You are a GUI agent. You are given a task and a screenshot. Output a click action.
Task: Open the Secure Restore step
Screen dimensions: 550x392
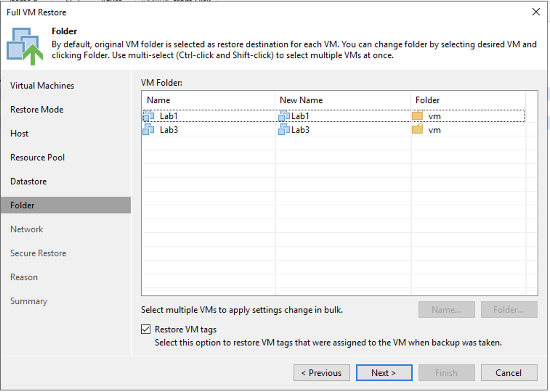(38, 253)
